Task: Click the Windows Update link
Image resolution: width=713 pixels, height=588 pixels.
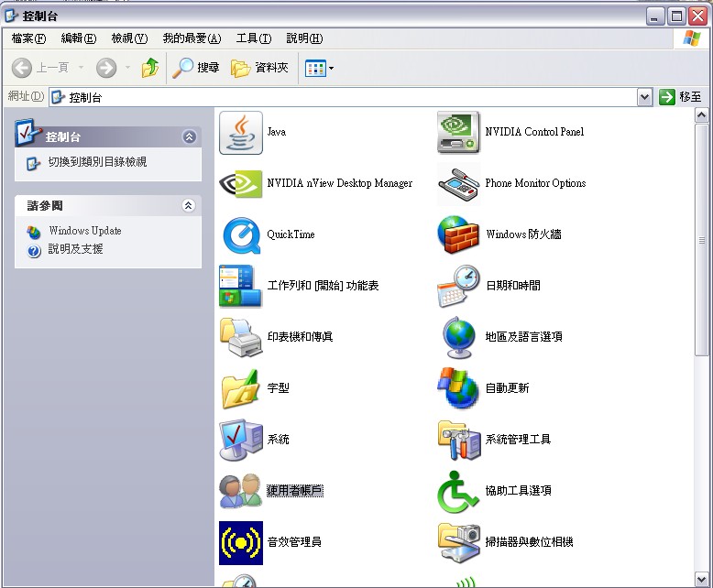Action: click(x=85, y=231)
